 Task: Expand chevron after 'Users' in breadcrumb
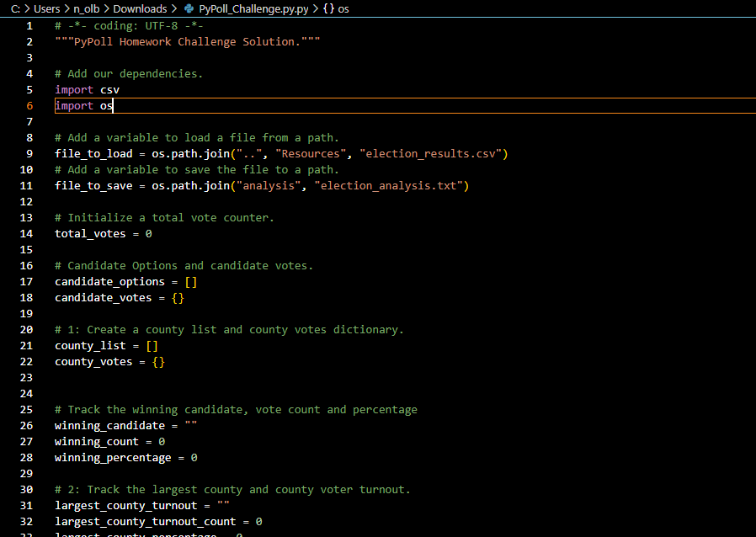click(x=67, y=8)
